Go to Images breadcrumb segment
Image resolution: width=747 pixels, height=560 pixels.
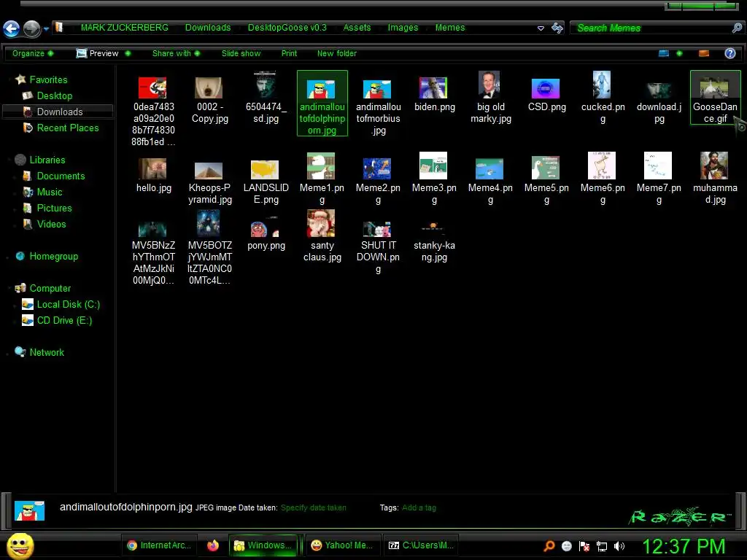coord(403,28)
